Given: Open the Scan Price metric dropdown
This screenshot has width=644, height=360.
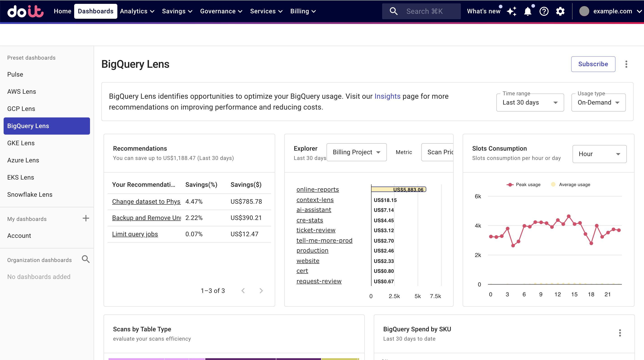Looking at the screenshot, I should (438, 152).
